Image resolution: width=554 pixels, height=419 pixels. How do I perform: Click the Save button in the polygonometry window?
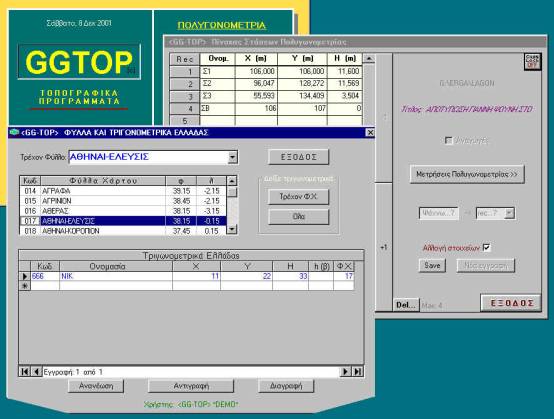[x=432, y=266]
